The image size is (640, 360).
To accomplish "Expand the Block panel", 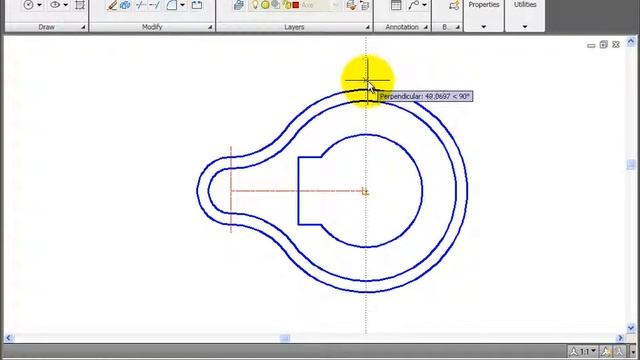I will point(458,27).
